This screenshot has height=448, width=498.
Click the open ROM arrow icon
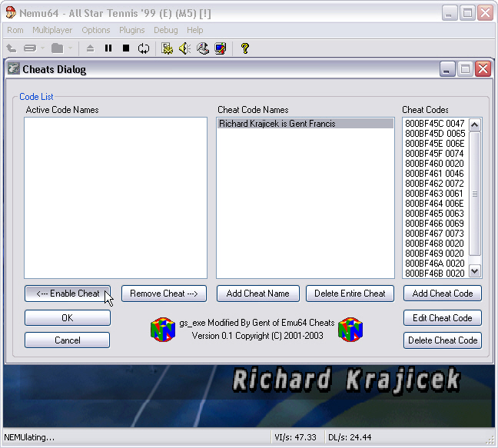(x=12, y=48)
